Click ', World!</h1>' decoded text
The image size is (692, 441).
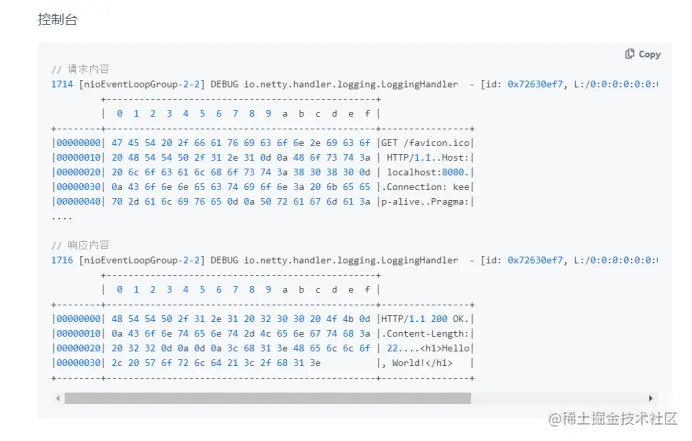(418, 362)
